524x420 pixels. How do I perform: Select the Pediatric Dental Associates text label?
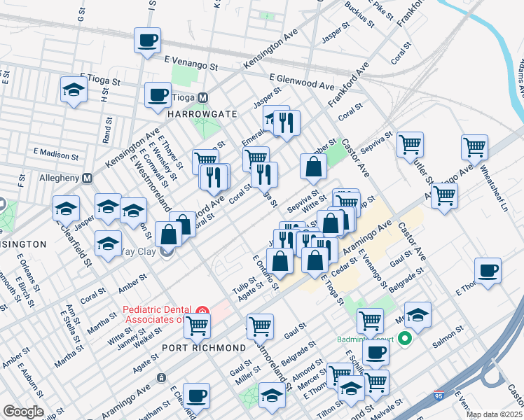point(156,314)
